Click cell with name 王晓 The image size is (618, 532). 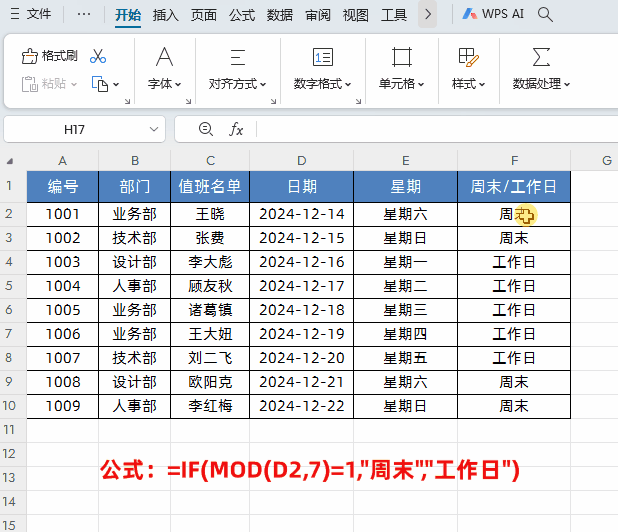tap(210, 214)
